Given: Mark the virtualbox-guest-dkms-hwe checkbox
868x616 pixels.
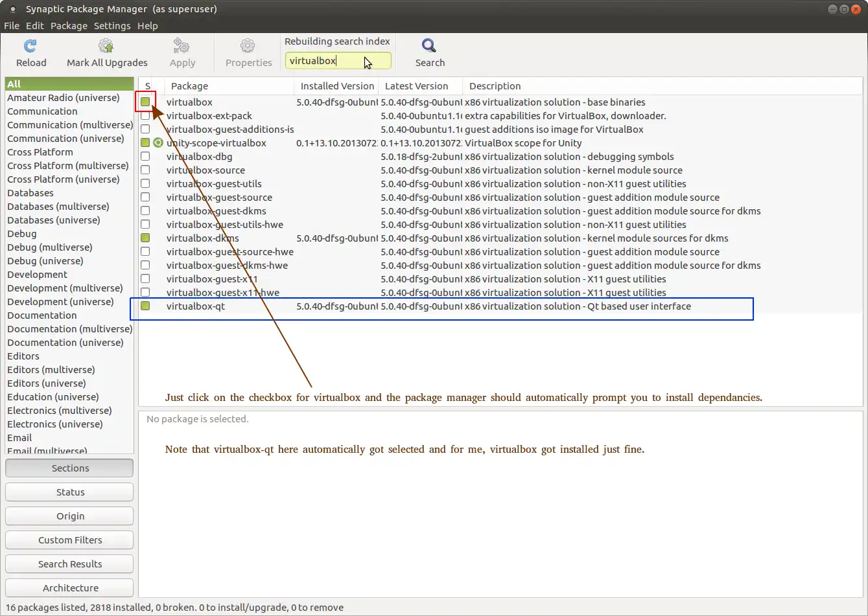Looking at the screenshot, I should click(145, 266).
